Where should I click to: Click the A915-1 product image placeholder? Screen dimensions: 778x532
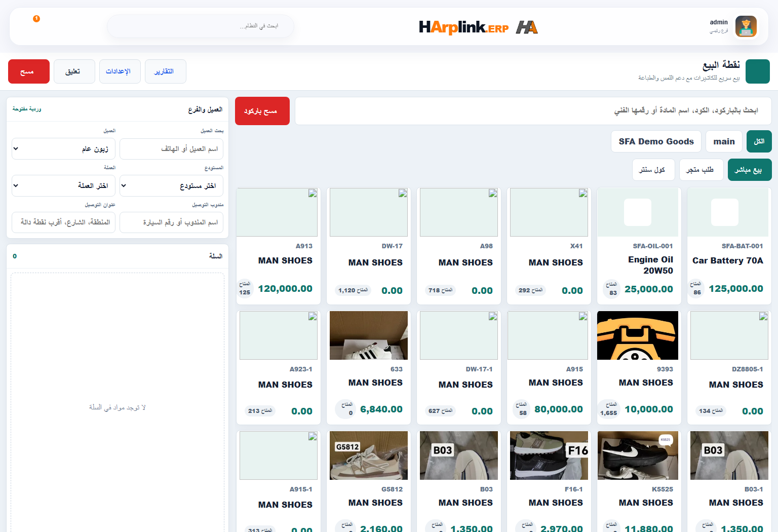[279, 455]
